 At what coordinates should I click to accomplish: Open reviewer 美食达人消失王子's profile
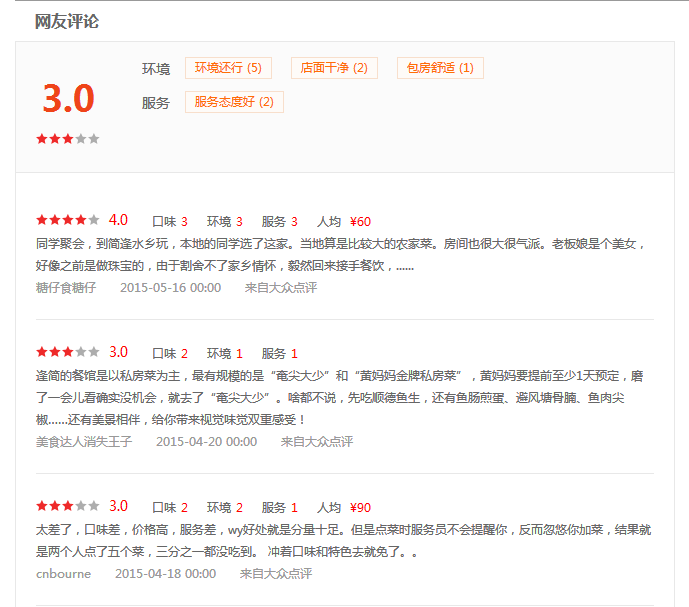[83, 441]
